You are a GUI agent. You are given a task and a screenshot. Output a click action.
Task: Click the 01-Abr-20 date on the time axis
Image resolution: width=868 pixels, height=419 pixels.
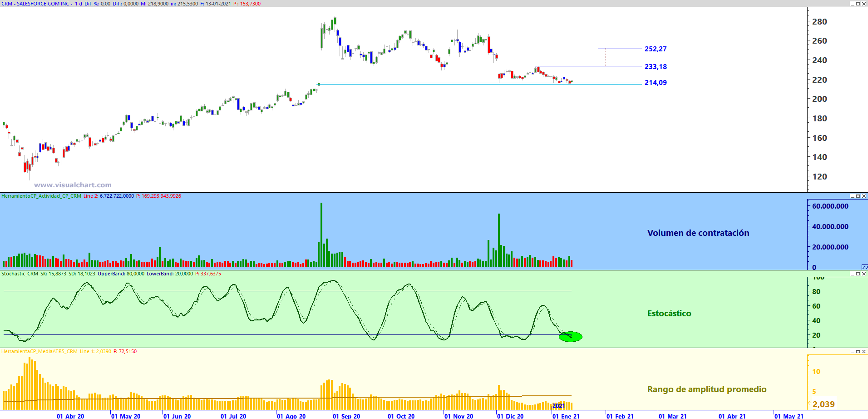[x=70, y=416]
